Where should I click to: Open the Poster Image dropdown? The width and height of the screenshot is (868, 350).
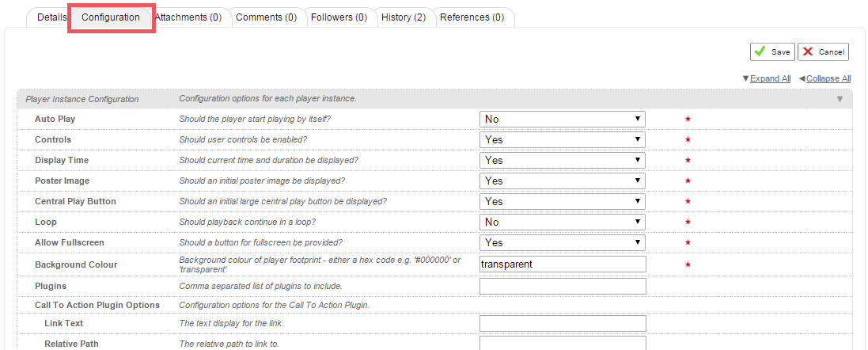pos(563,181)
